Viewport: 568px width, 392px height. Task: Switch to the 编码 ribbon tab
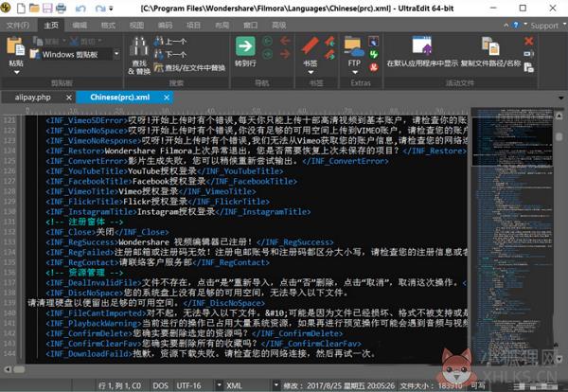(x=165, y=25)
